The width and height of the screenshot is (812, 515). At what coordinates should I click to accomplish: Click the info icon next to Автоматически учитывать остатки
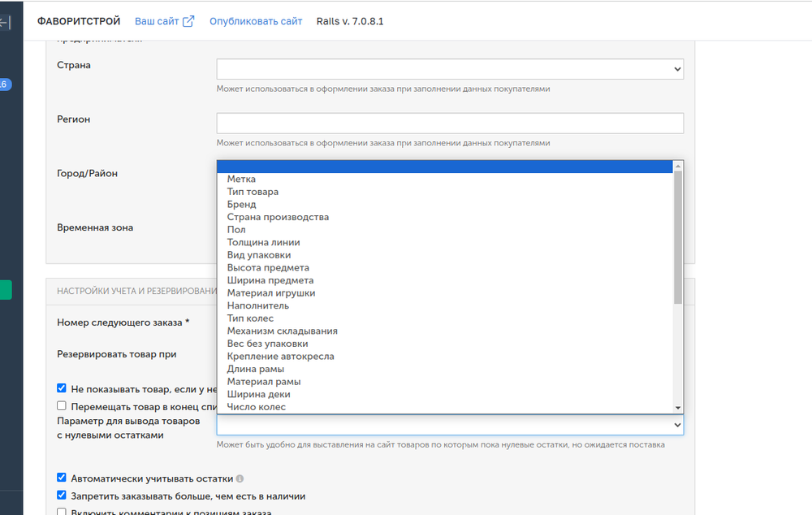click(x=240, y=478)
